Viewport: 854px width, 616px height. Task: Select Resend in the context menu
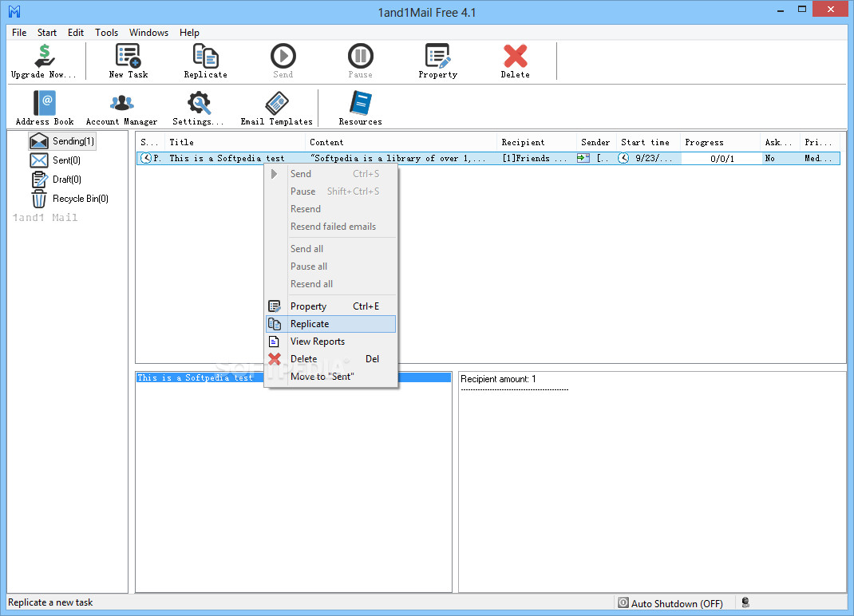330,208
